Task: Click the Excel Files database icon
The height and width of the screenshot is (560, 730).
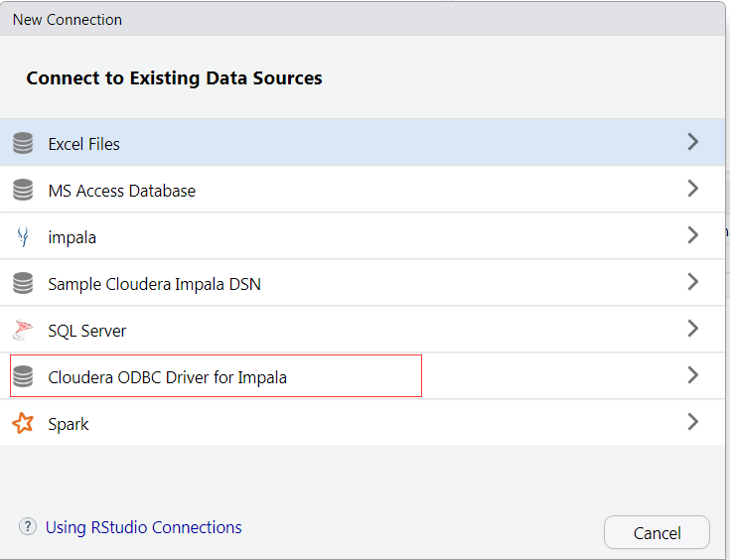Action: coord(23,143)
